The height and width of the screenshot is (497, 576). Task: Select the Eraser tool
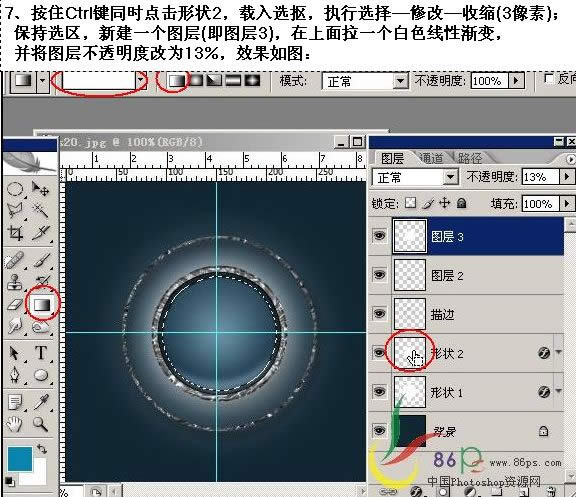coord(15,305)
